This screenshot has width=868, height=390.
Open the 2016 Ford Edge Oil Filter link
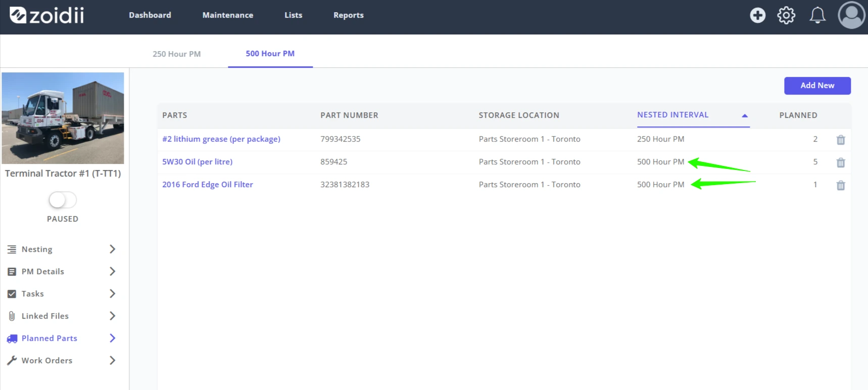click(208, 184)
